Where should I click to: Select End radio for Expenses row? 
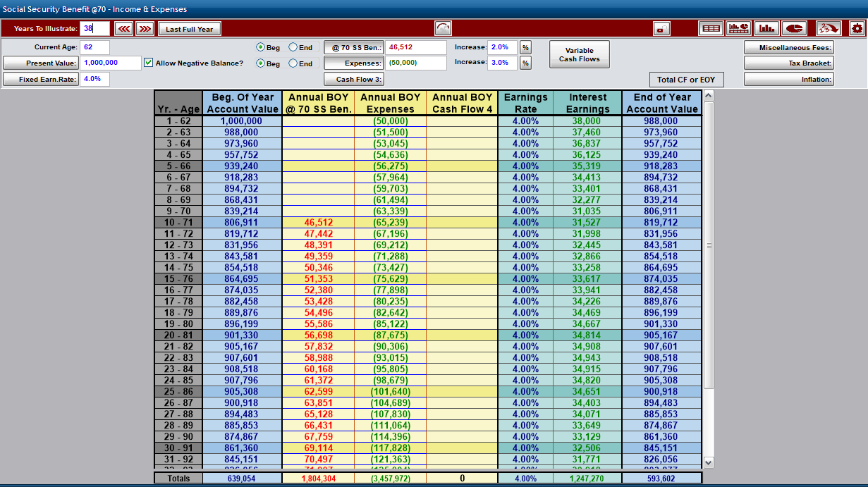293,63
